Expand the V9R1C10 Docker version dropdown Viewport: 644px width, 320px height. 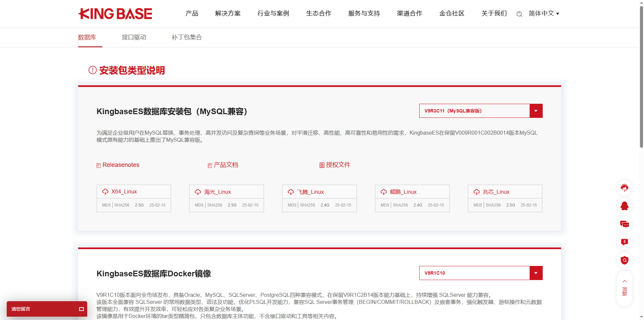(x=481, y=273)
